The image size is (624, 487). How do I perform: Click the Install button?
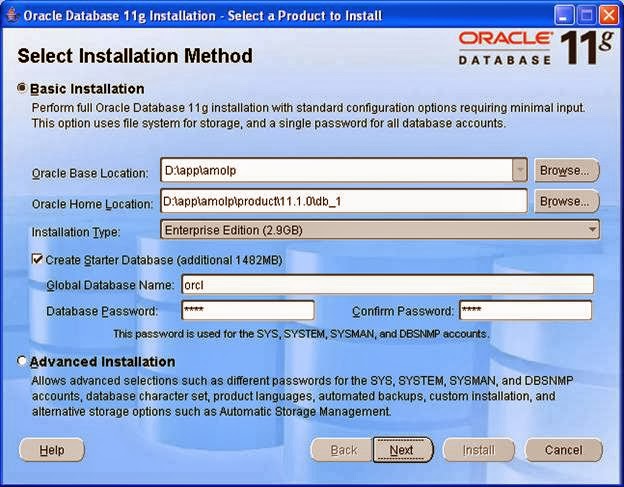(478, 450)
